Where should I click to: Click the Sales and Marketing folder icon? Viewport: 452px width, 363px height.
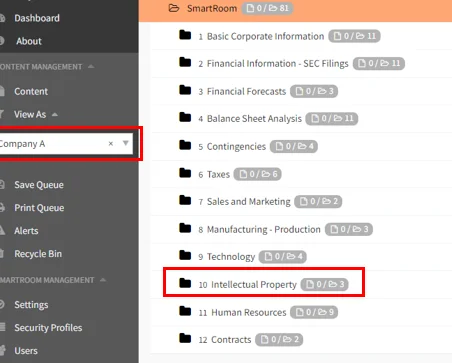(185, 200)
